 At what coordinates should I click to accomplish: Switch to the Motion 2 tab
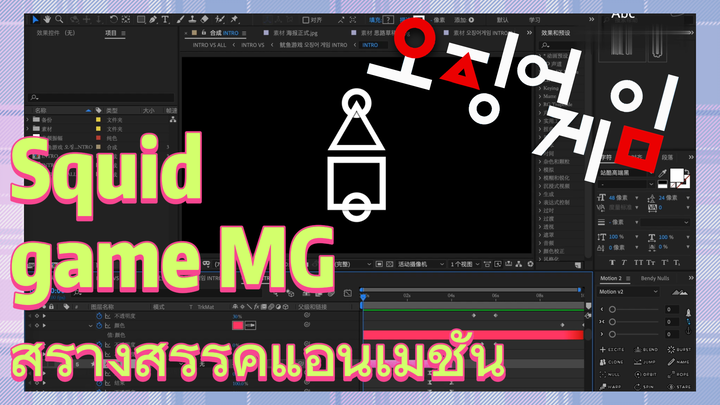tap(610, 278)
